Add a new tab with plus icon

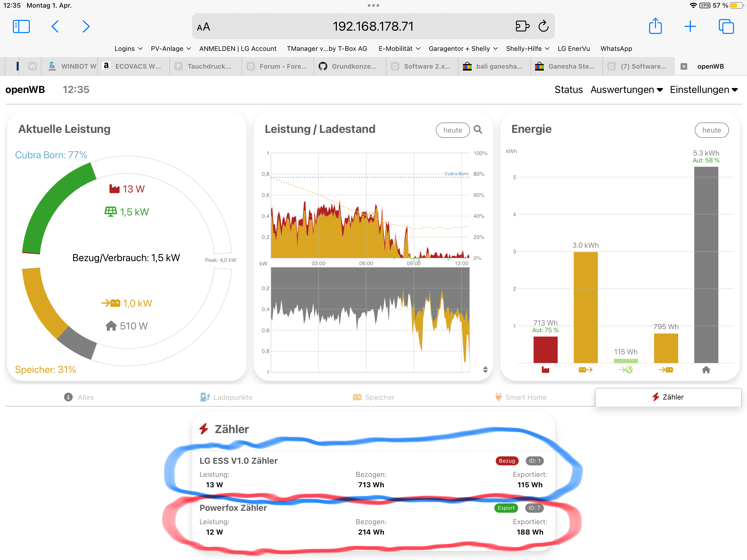pyautogui.click(x=690, y=26)
